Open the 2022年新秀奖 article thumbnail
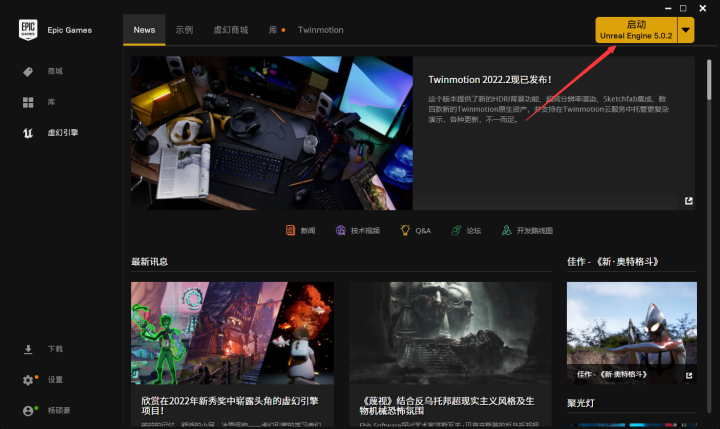The image size is (720, 429). coord(232,333)
